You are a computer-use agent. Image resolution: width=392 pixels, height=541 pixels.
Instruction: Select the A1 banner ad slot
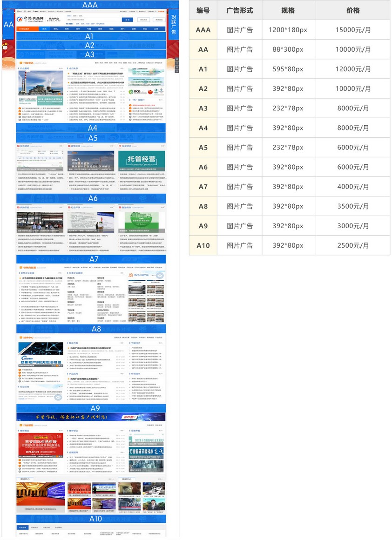(x=90, y=36)
